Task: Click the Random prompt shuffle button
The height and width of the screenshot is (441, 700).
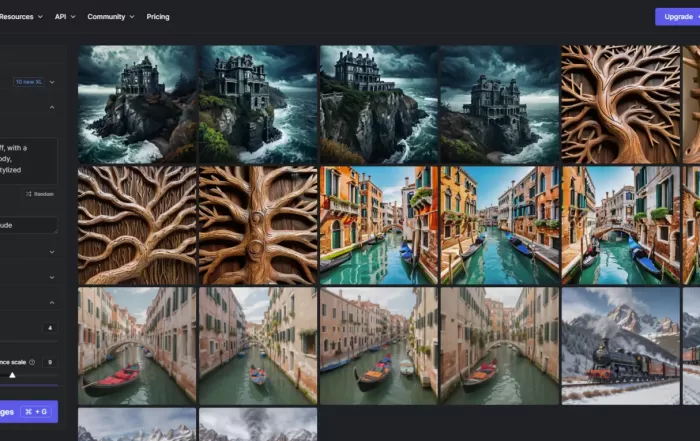Action: pos(40,194)
